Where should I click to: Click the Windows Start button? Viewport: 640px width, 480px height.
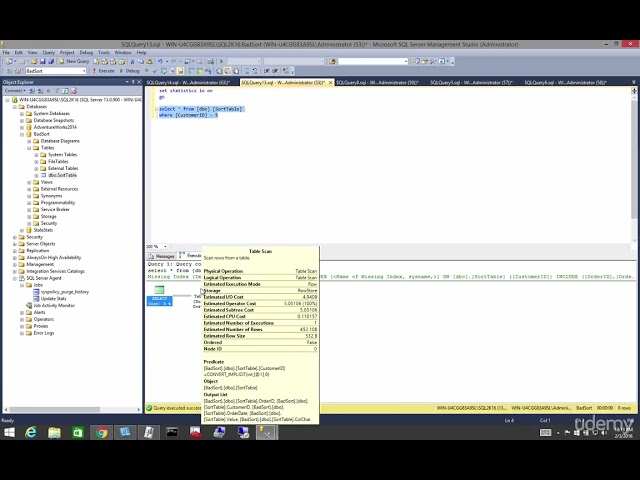click(x=9, y=433)
